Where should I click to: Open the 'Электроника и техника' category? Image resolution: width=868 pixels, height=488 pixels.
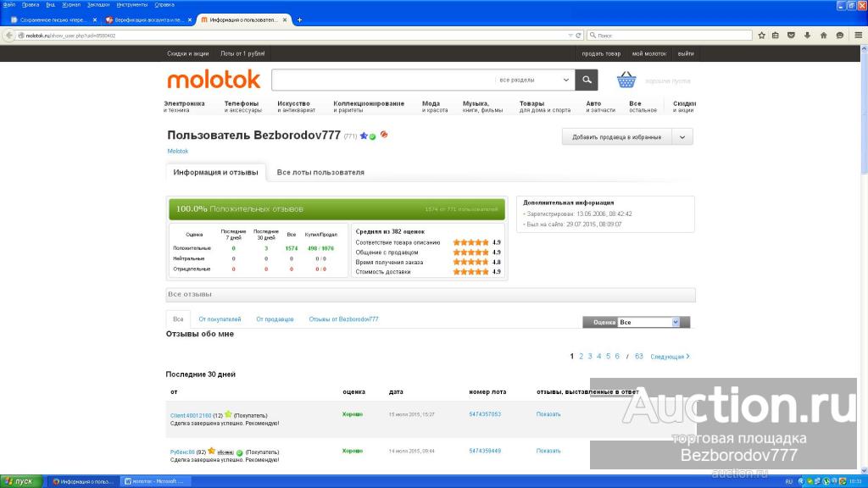(x=184, y=107)
